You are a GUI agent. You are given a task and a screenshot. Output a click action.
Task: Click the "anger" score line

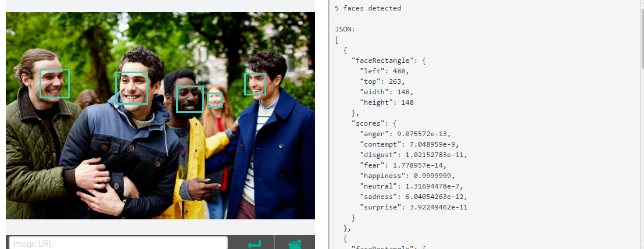click(x=405, y=134)
